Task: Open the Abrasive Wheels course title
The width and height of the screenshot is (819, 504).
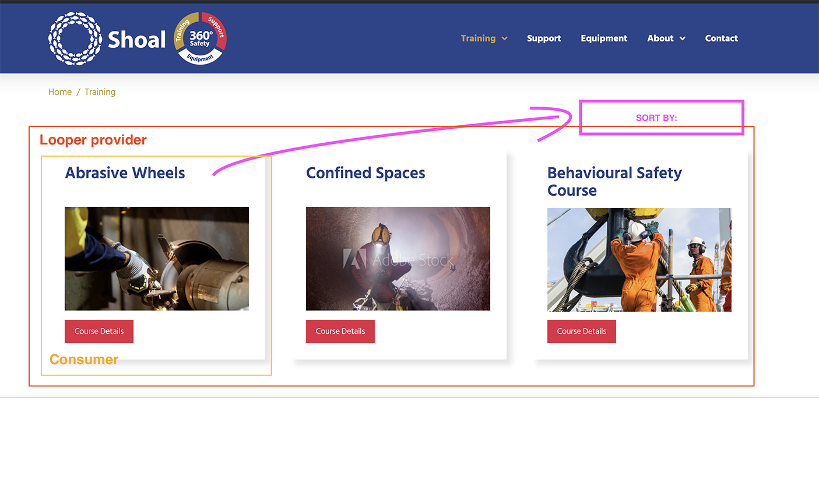Action: [x=125, y=173]
